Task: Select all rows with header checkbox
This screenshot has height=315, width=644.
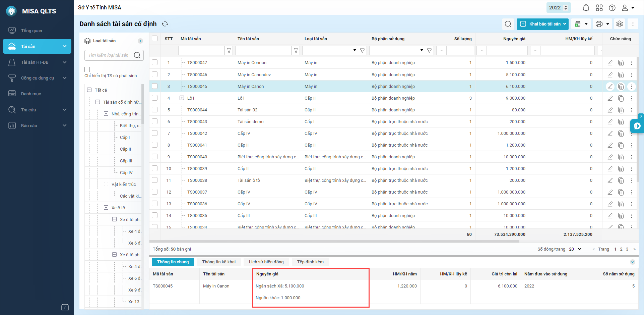Action: 154,39
